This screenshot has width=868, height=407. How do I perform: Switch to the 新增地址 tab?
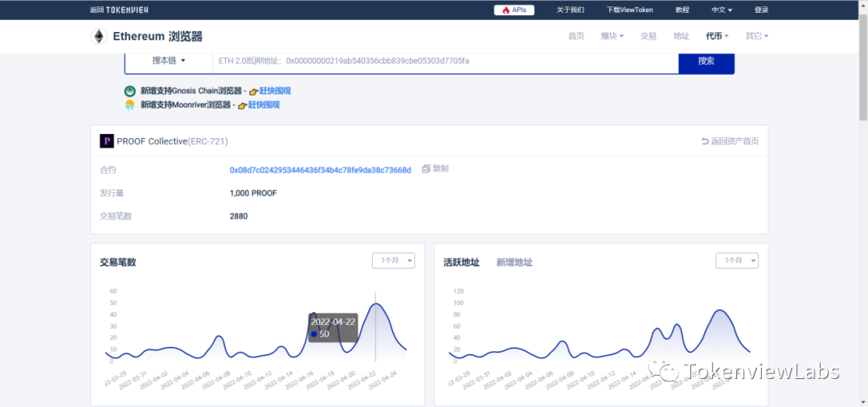tap(514, 263)
